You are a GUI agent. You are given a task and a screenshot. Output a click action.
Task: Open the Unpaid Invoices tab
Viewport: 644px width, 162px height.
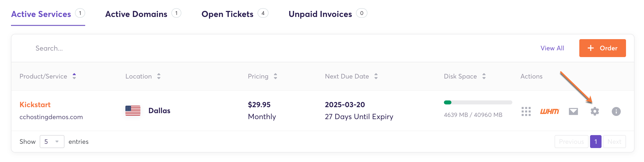click(x=320, y=14)
